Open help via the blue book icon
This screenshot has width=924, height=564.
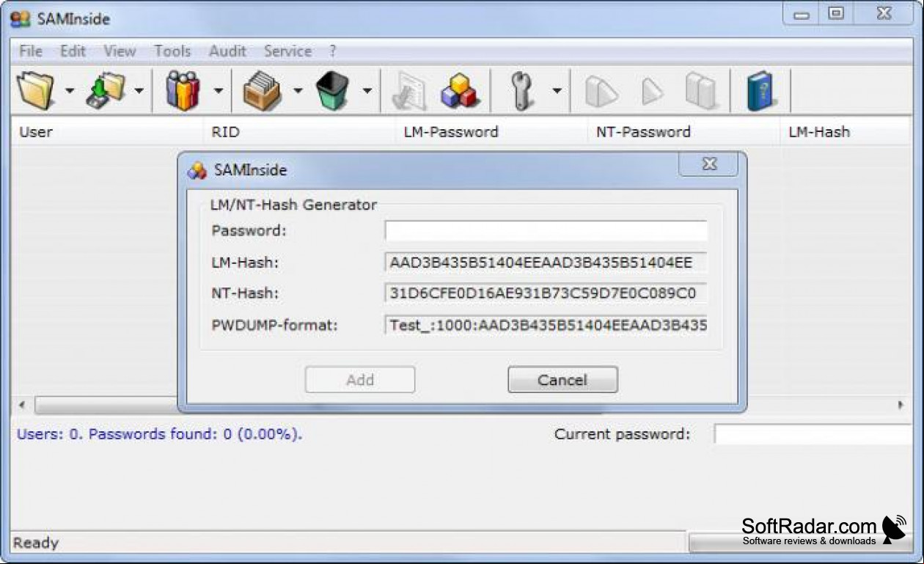tap(762, 92)
